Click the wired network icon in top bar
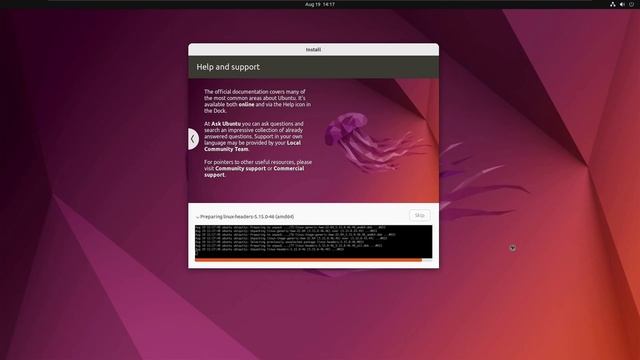 point(612,4)
